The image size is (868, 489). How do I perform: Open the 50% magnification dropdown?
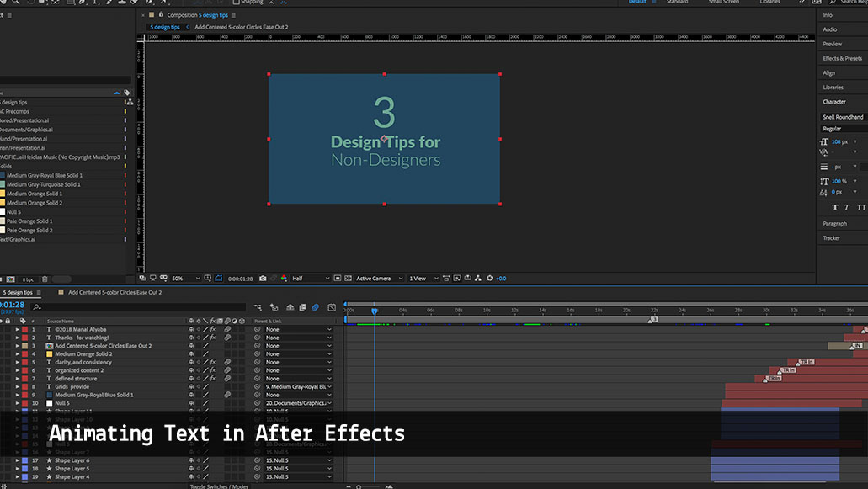tap(186, 279)
